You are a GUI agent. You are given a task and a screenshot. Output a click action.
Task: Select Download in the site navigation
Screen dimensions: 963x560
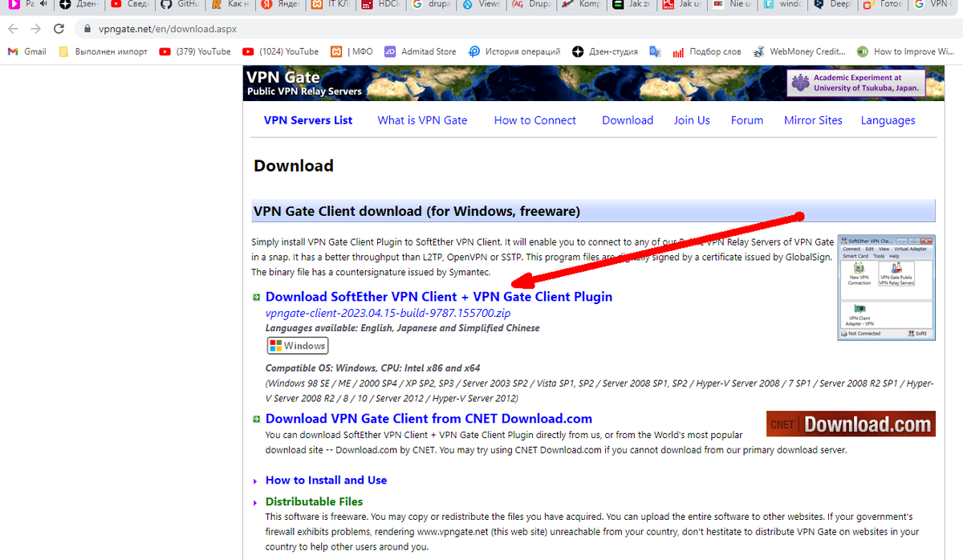click(x=628, y=120)
